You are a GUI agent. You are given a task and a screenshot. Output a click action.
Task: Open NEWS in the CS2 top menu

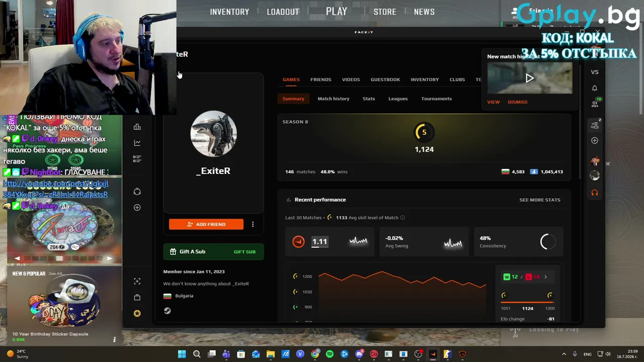[424, 12]
